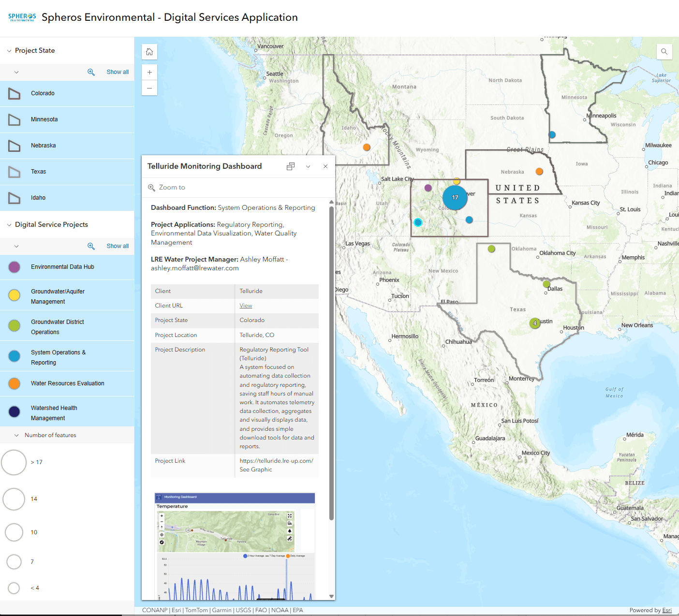Select Colorado in Project State list
This screenshot has width=679, height=616.
click(x=67, y=93)
